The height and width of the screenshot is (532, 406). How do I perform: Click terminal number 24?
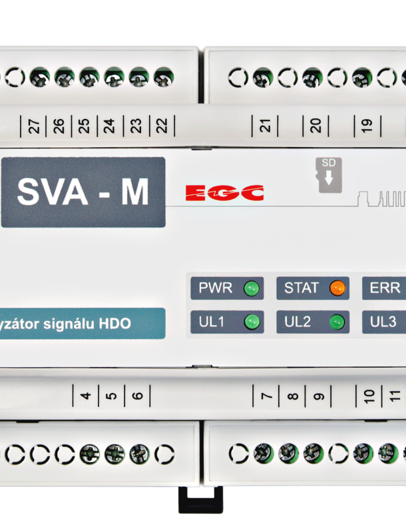pos(109,126)
